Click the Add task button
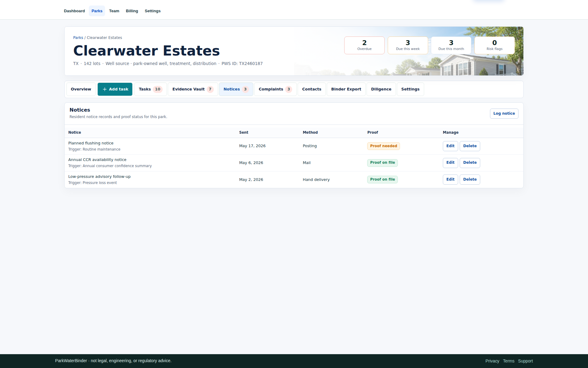Screen dimensions: 588x368 [115, 89]
